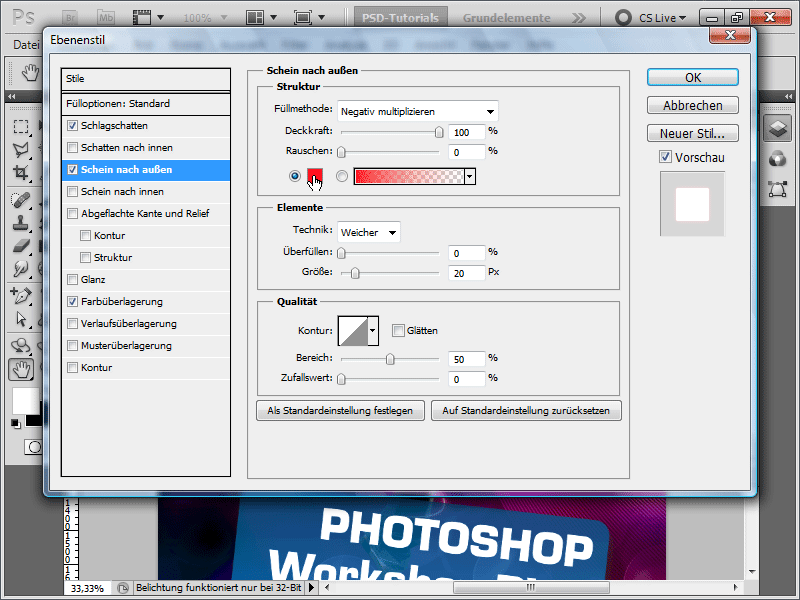Open the gradient picker dropdown arrow

click(470, 177)
